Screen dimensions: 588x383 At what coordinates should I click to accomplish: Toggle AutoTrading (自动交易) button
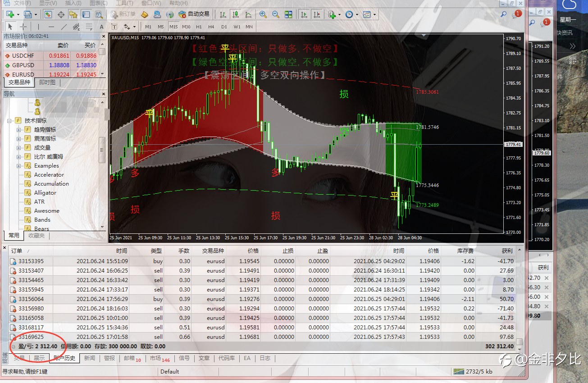(194, 14)
